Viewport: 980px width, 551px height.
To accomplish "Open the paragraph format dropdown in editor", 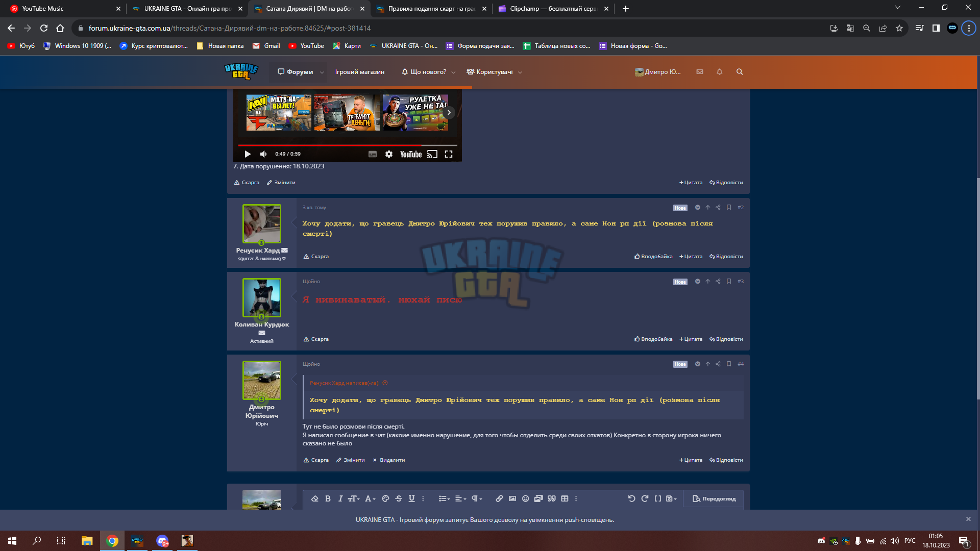I will point(477,498).
